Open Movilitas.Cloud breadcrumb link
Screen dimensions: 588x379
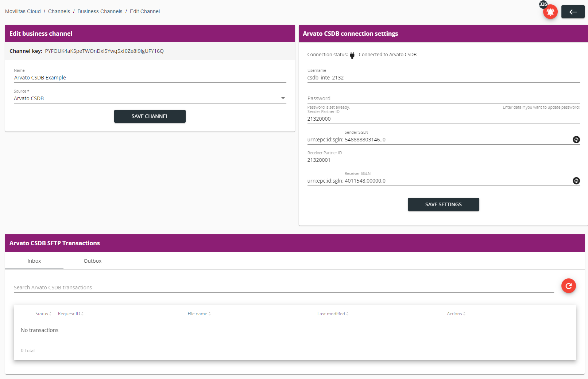23,11
